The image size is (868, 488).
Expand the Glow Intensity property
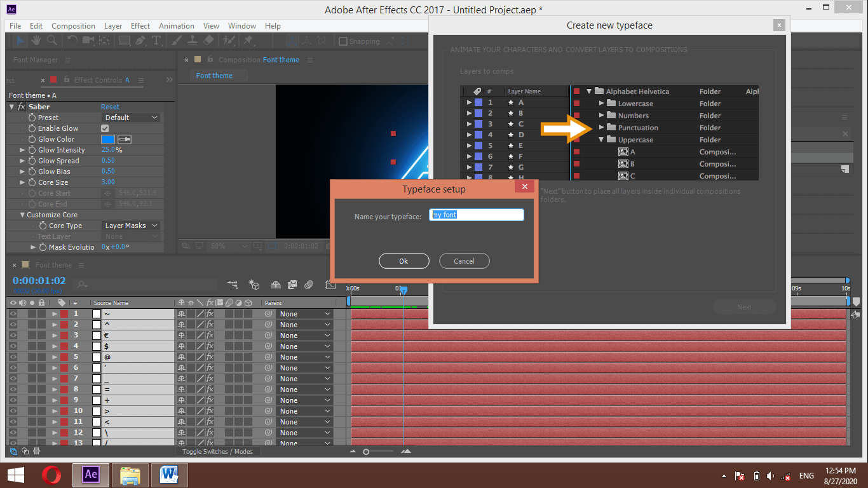coord(23,150)
